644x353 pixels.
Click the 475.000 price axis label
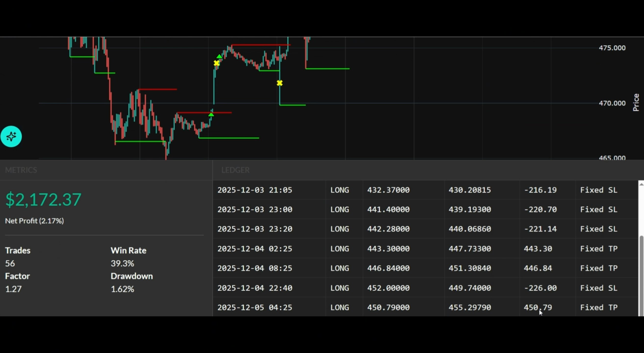612,48
